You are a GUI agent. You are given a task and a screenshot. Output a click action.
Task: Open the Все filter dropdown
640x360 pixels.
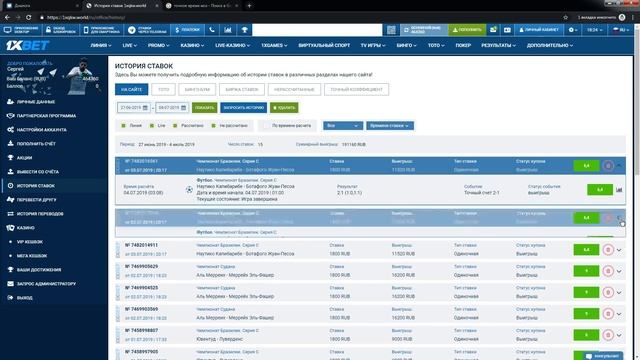(x=343, y=126)
